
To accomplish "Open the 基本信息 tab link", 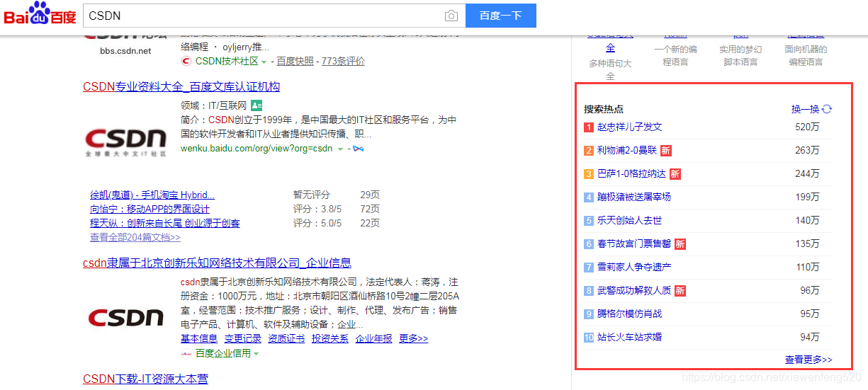I will pyautogui.click(x=199, y=338).
